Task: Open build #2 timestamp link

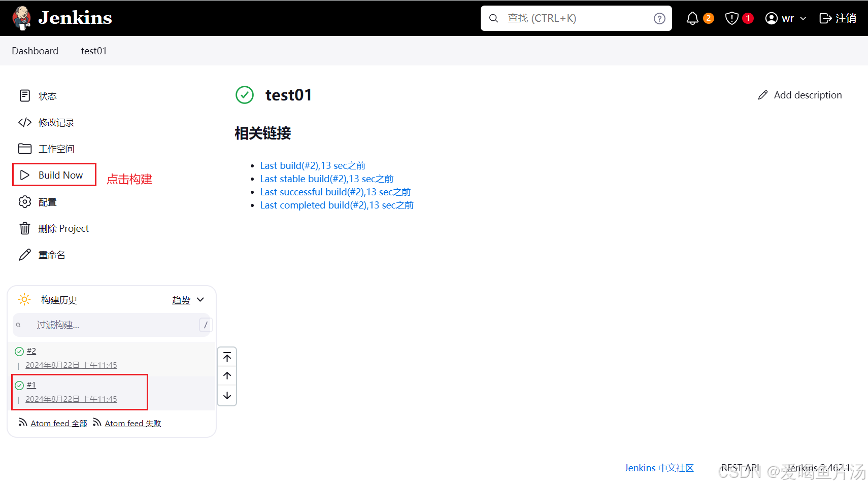Action: tap(71, 365)
